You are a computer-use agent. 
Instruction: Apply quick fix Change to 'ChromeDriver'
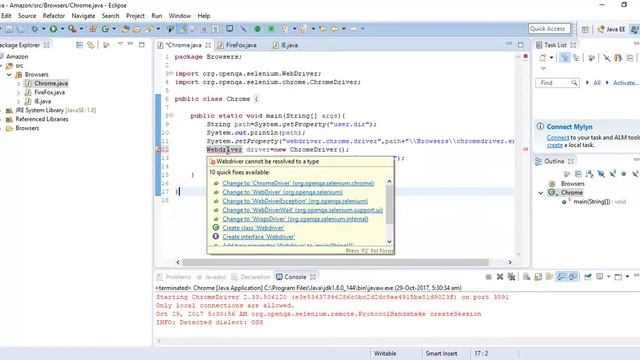pyautogui.click(x=298, y=183)
